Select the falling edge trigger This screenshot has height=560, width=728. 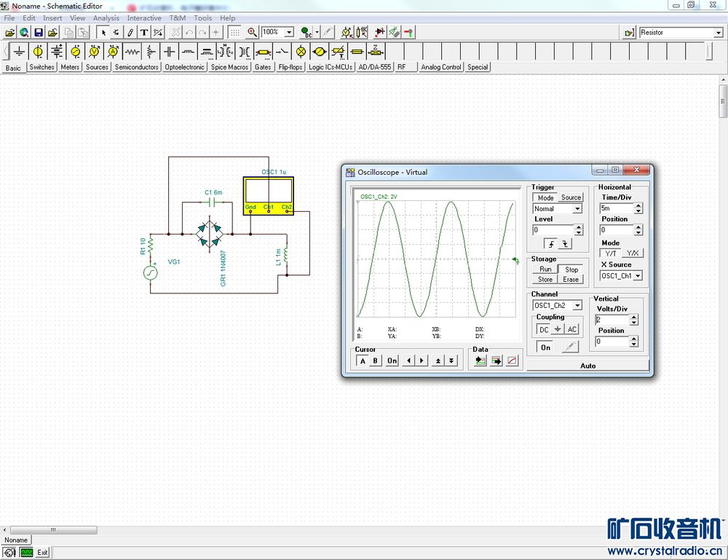(x=565, y=244)
